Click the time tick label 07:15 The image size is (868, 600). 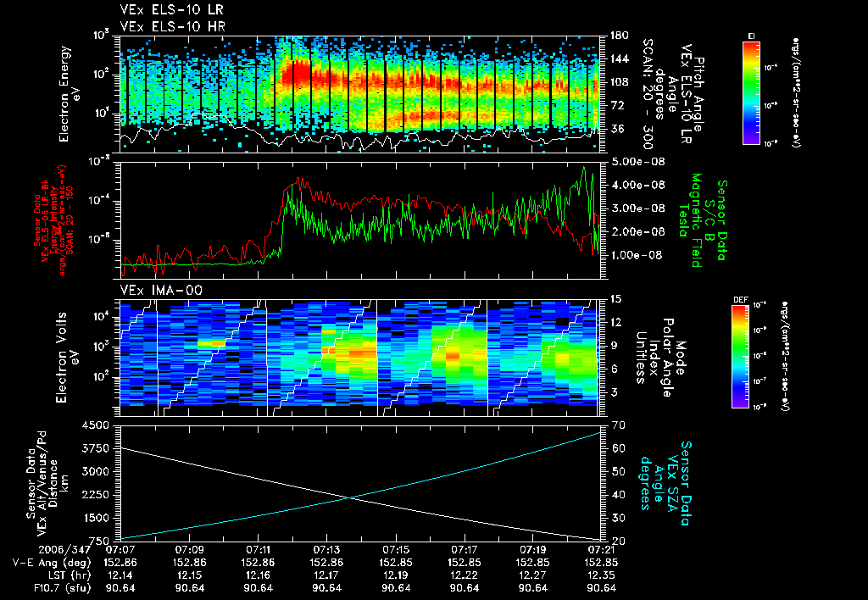click(396, 551)
